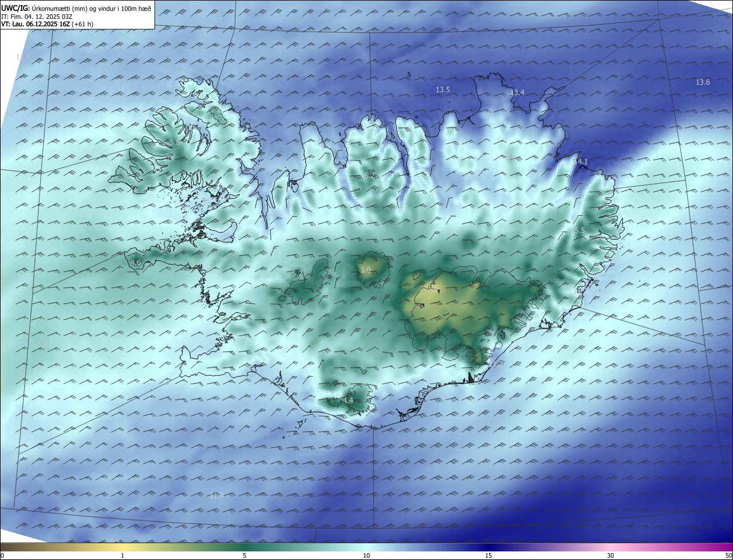Click the 4.4 value label on the southern glacier
Image resolution: width=733 pixels, height=560 pixels.
348,401
